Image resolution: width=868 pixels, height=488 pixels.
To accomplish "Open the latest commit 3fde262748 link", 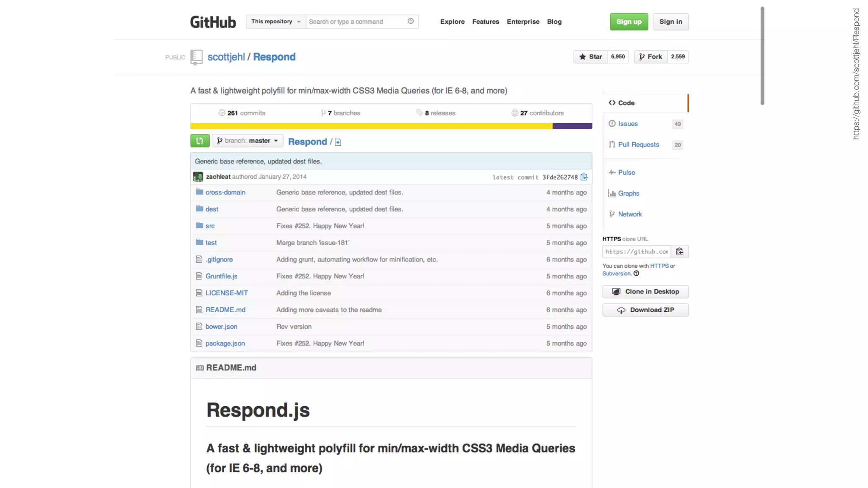I will [560, 177].
